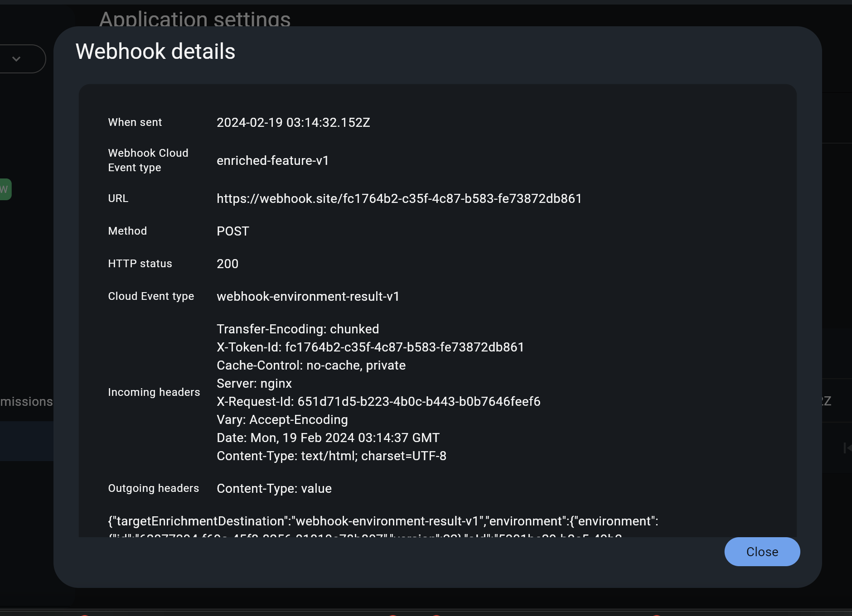Viewport: 852px width, 616px height.
Task: Select the X-Request-Id header value
Action: pyautogui.click(x=378, y=401)
